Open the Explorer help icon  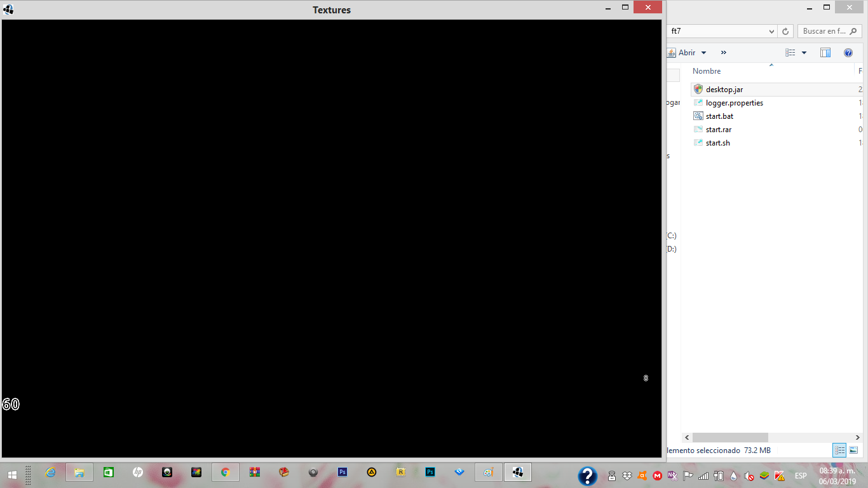pyautogui.click(x=848, y=53)
